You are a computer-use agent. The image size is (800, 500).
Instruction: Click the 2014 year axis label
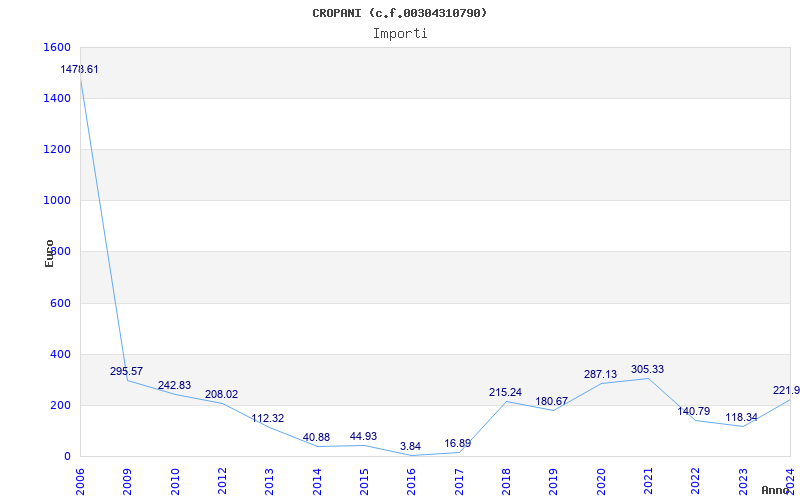pos(317,482)
